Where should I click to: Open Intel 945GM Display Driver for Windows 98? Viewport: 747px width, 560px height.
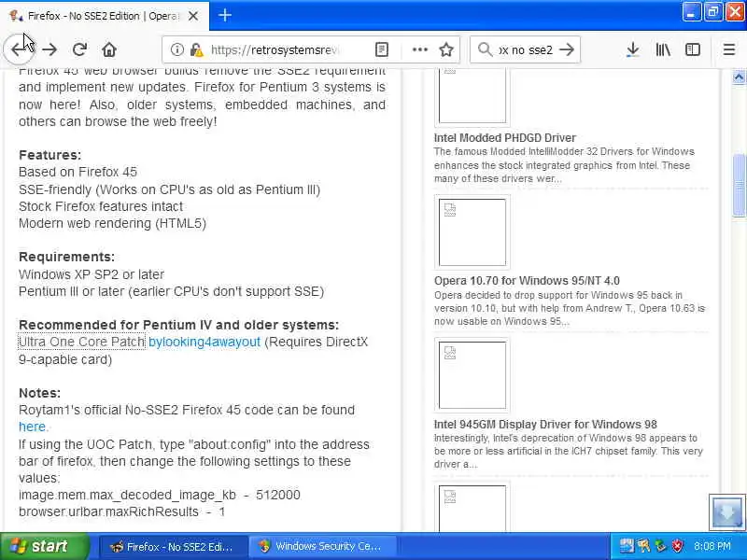pos(545,425)
